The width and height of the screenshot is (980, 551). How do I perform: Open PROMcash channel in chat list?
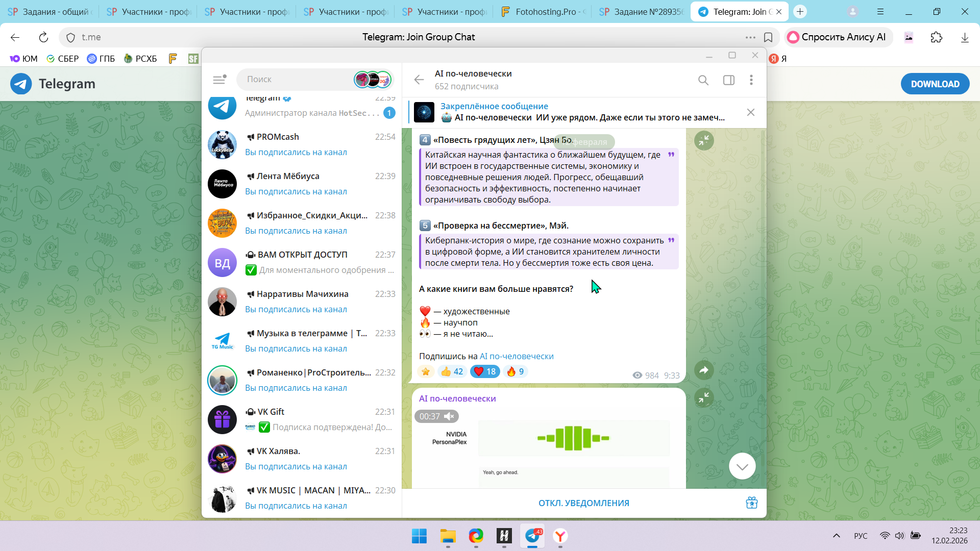pyautogui.click(x=301, y=144)
